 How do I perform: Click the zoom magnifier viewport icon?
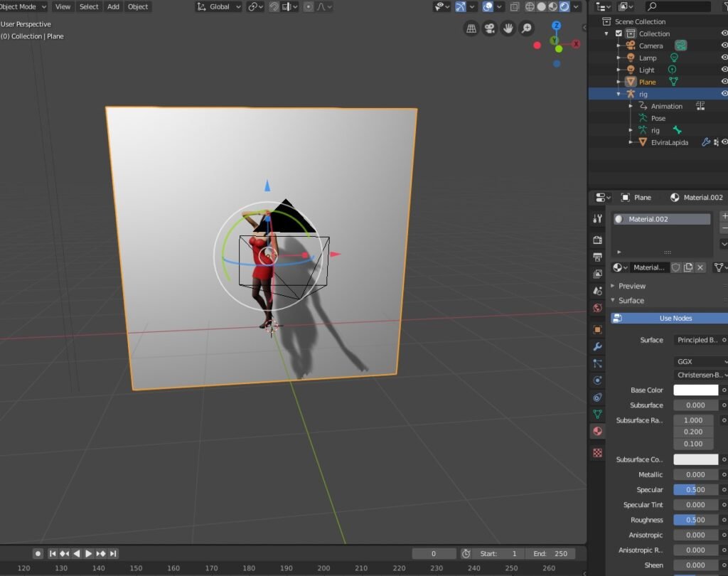(527, 28)
